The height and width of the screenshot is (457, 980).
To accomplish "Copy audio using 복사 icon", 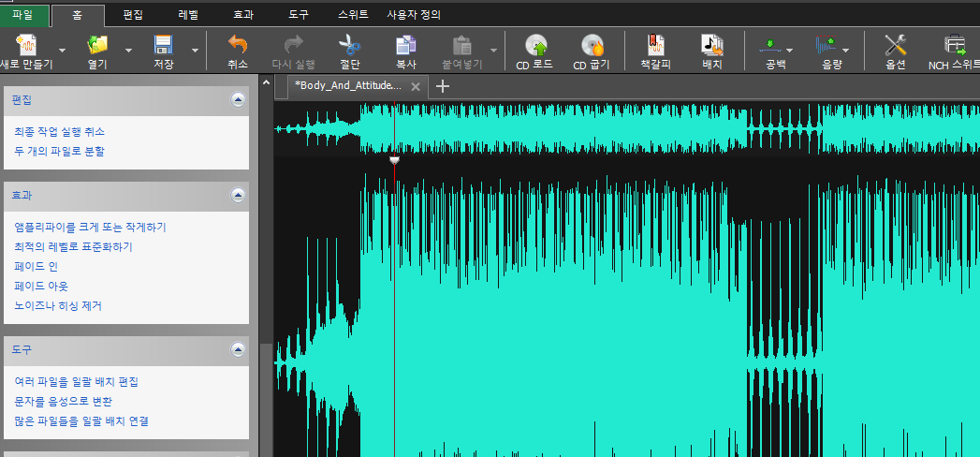I will pos(405,45).
